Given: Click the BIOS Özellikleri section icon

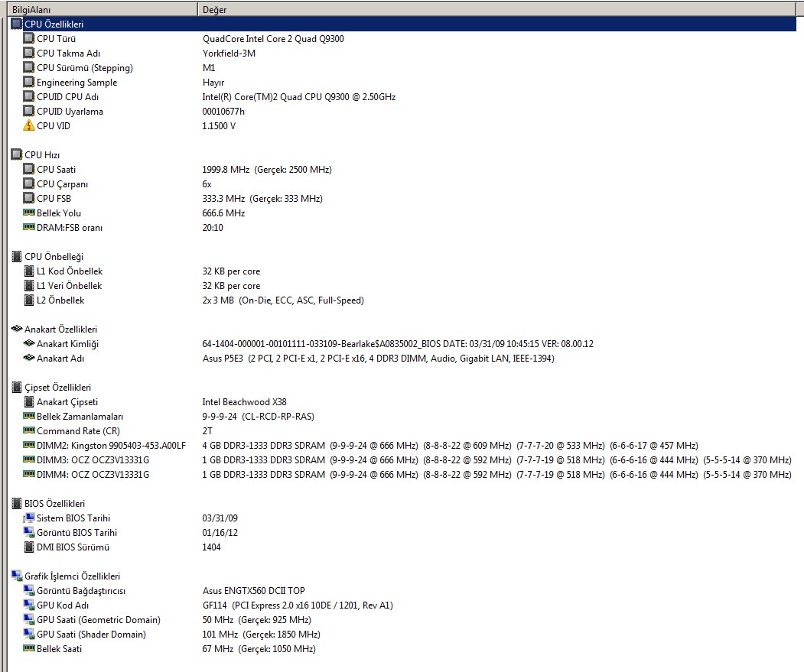Looking at the screenshot, I should (x=16, y=503).
